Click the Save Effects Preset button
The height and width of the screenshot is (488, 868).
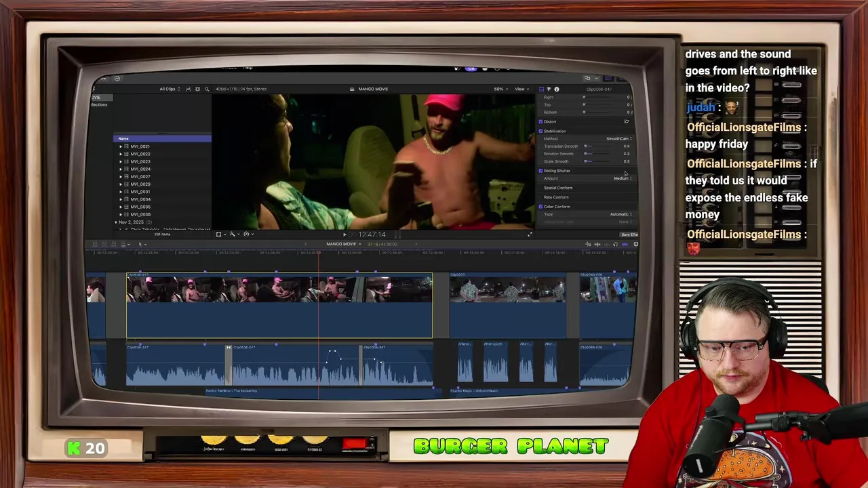tap(629, 235)
